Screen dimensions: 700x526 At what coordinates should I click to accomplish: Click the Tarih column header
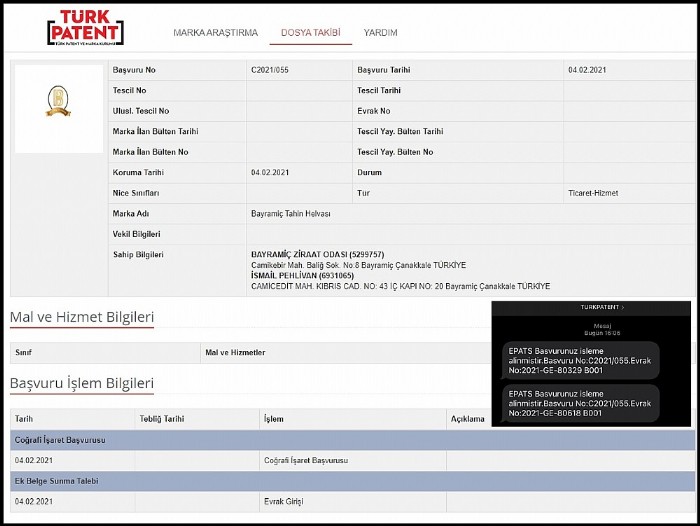pos(24,419)
